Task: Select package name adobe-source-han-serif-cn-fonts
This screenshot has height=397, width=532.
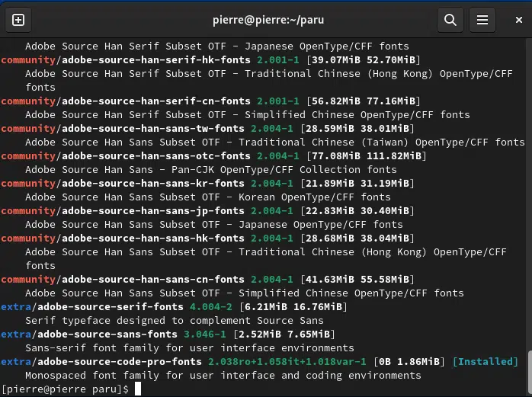Action: tap(156, 101)
